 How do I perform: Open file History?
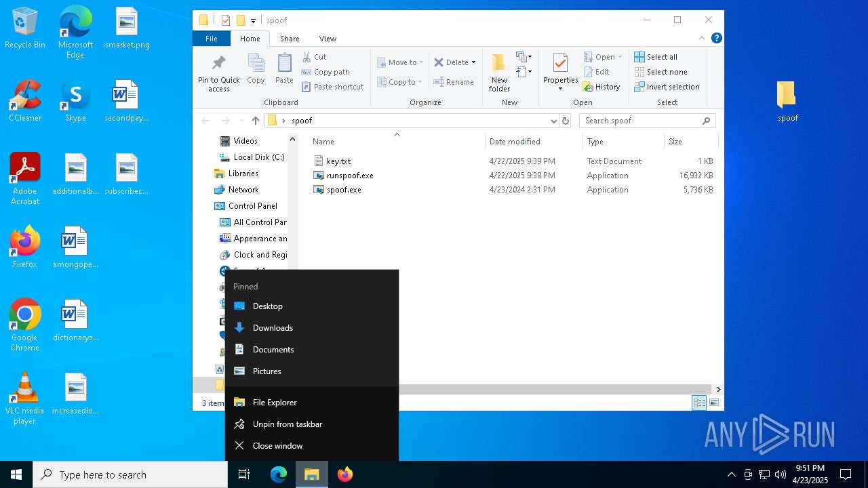click(x=601, y=87)
